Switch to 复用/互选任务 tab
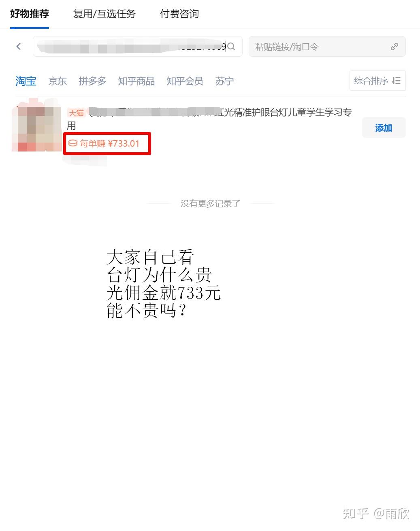Viewport: 420px width, 531px height. click(x=104, y=14)
